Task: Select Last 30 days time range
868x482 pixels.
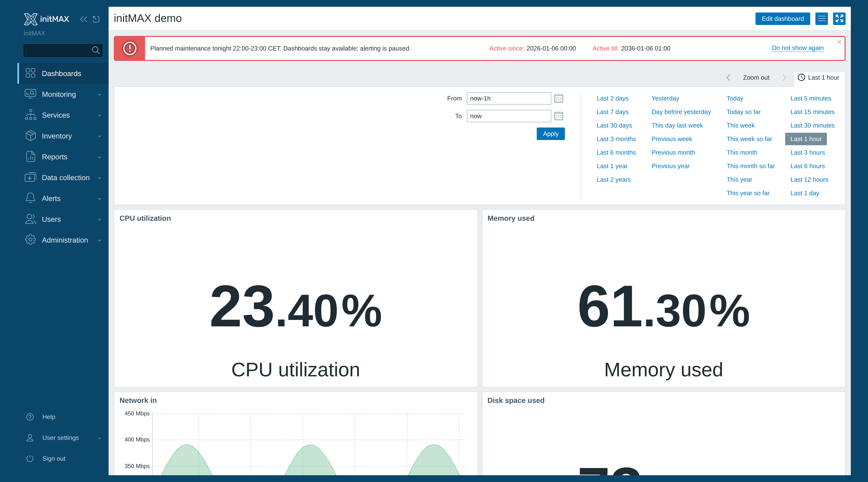Action: coord(614,125)
